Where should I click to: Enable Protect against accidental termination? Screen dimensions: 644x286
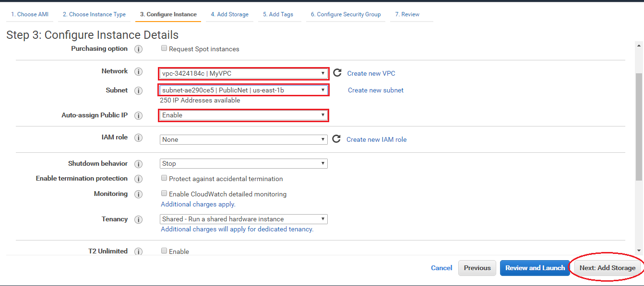coord(164,178)
